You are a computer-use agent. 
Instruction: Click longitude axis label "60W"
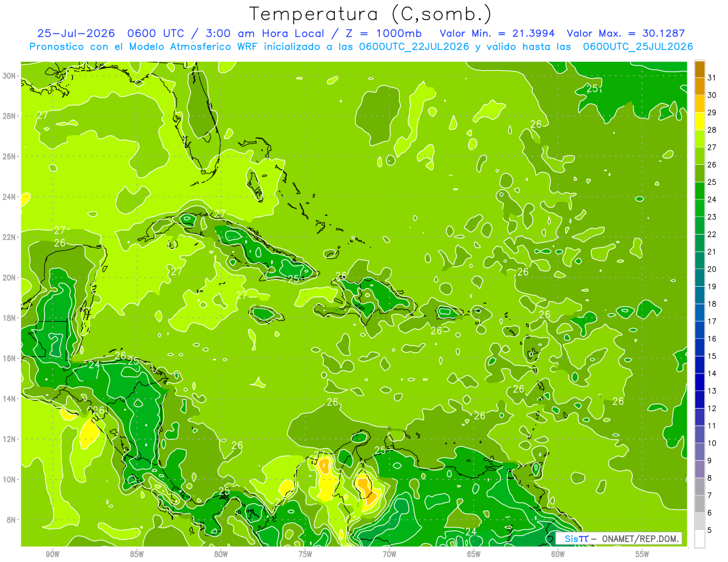(558, 554)
